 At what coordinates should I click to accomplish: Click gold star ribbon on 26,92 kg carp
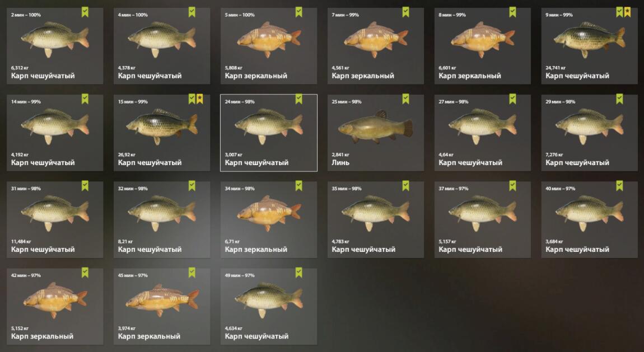point(199,99)
